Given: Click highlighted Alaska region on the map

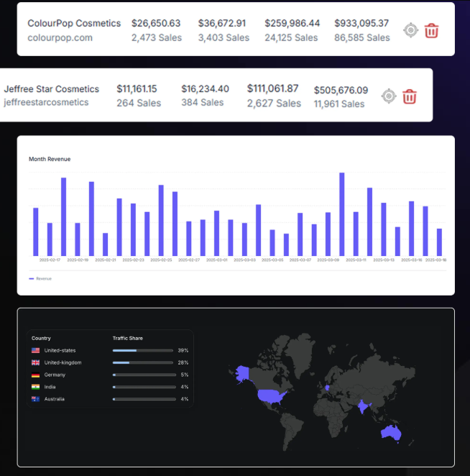Looking at the screenshot, I should point(242,373).
